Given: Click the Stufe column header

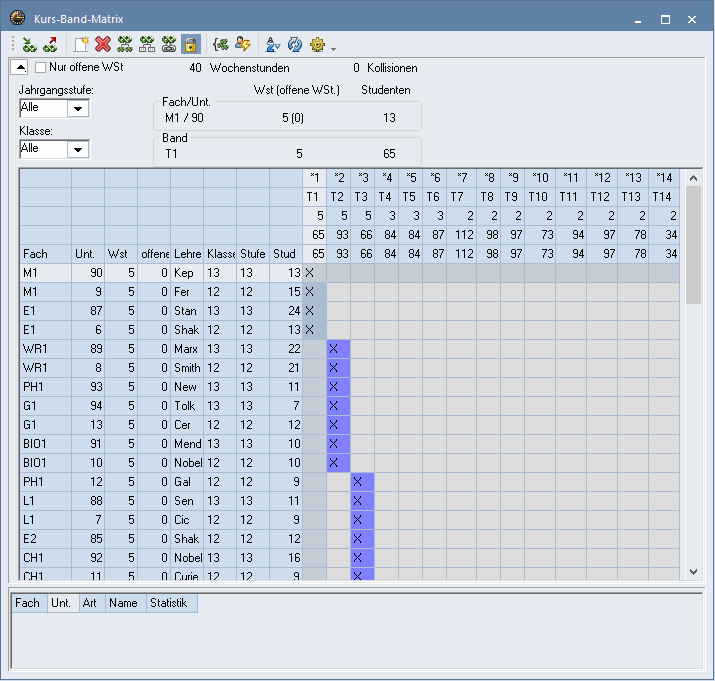Looking at the screenshot, I should tap(253, 254).
